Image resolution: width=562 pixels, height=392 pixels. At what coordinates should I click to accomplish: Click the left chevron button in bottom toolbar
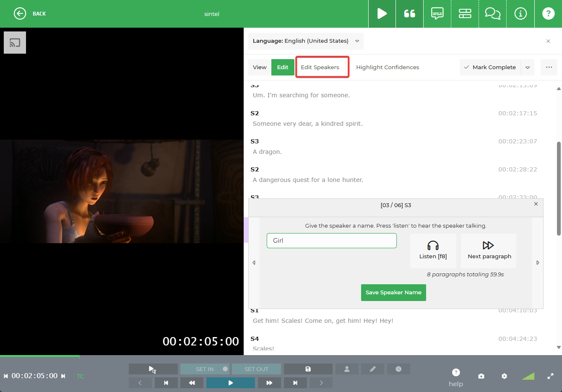140,383
